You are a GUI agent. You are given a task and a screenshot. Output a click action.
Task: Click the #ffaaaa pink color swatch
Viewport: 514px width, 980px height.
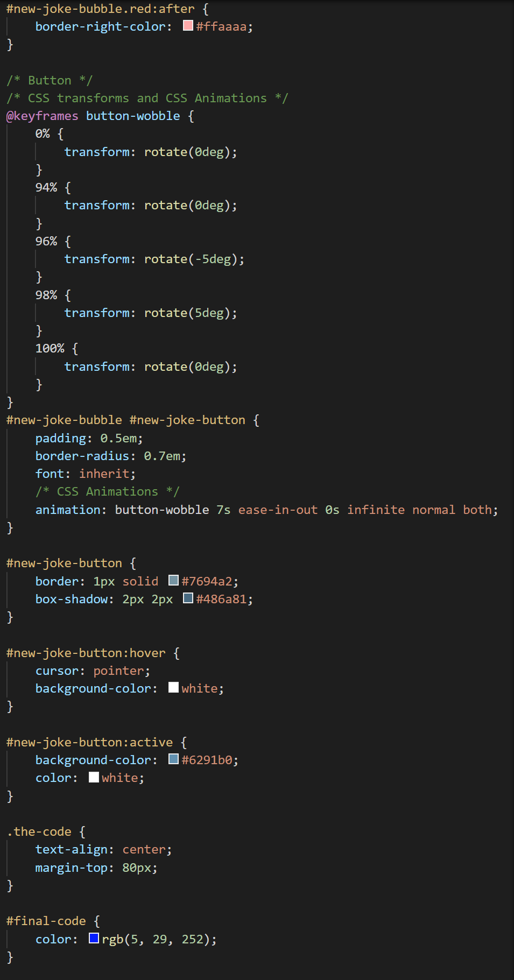pos(188,25)
